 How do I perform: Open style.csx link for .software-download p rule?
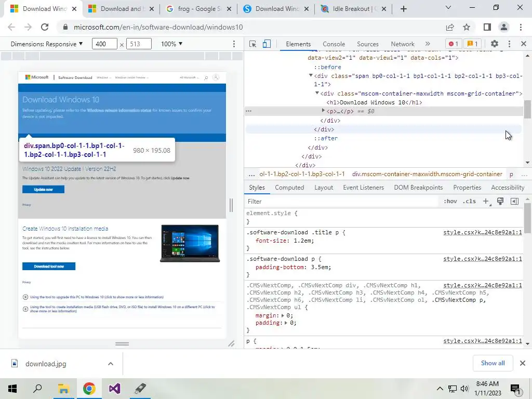(x=483, y=259)
